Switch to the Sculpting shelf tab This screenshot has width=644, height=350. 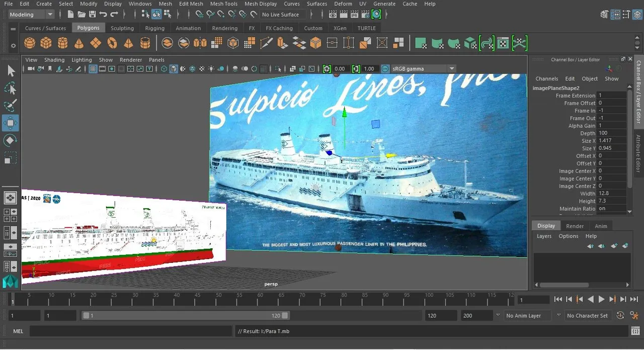(x=122, y=28)
